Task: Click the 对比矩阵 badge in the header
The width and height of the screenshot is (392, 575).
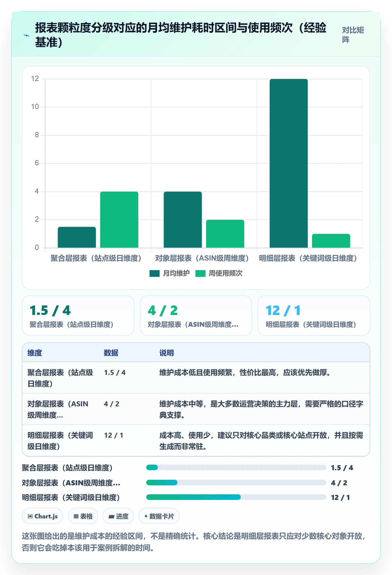Action: [353, 35]
